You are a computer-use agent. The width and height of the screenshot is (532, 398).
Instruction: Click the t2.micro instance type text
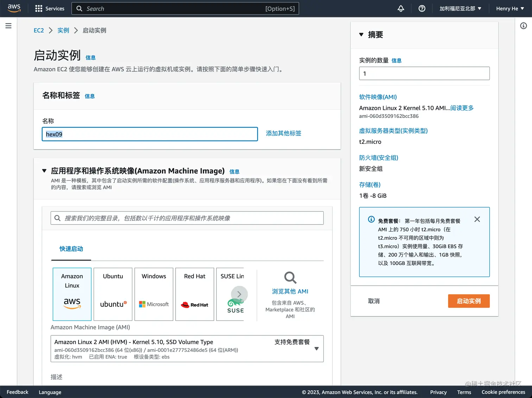click(x=370, y=142)
